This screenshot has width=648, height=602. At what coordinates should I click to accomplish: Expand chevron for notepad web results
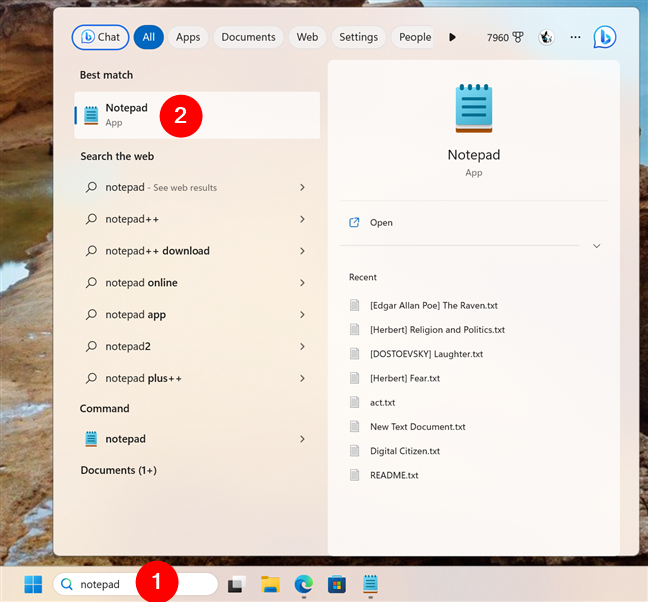(303, 187)
